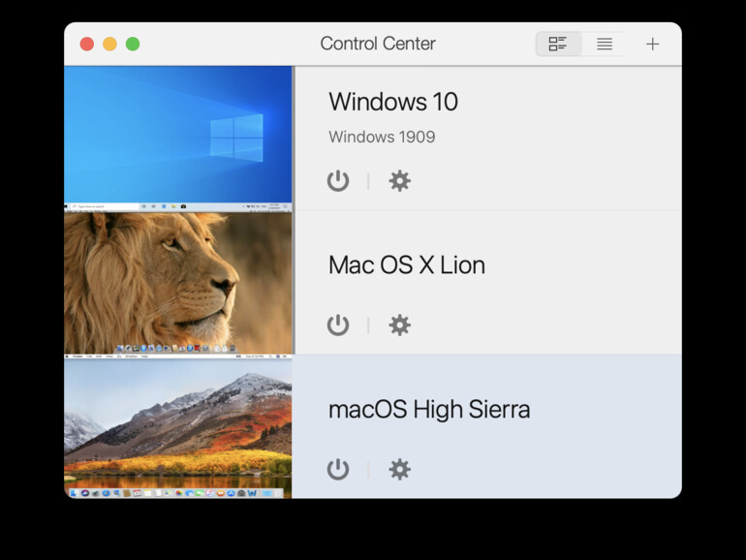Open the Windows 10 desktop thumbnail
Screen dimensions: 746x560
click(x=178, y=139)
